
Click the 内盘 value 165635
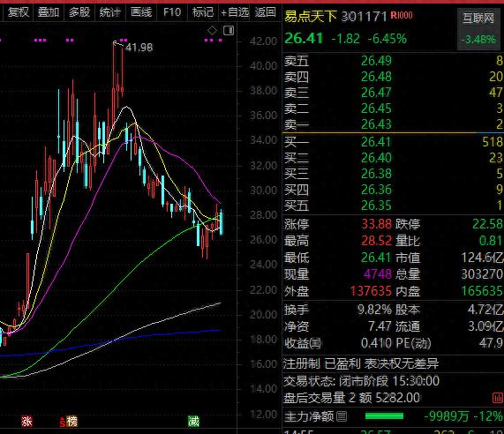(482, 291)
